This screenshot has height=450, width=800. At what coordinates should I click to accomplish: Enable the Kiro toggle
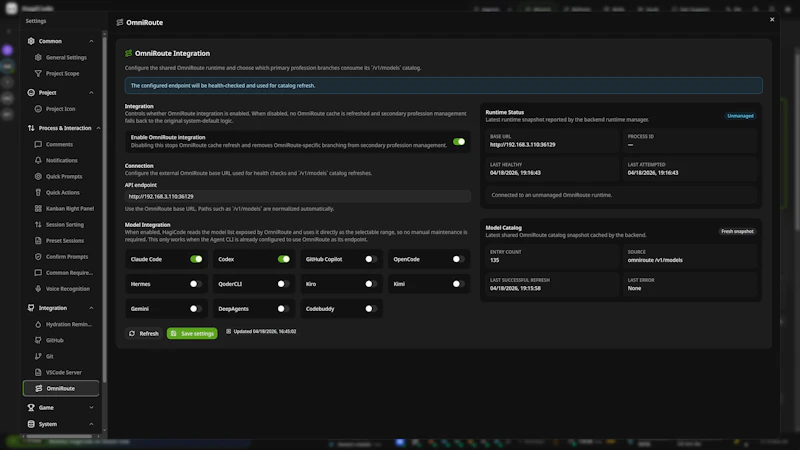[x=371, y=284]
